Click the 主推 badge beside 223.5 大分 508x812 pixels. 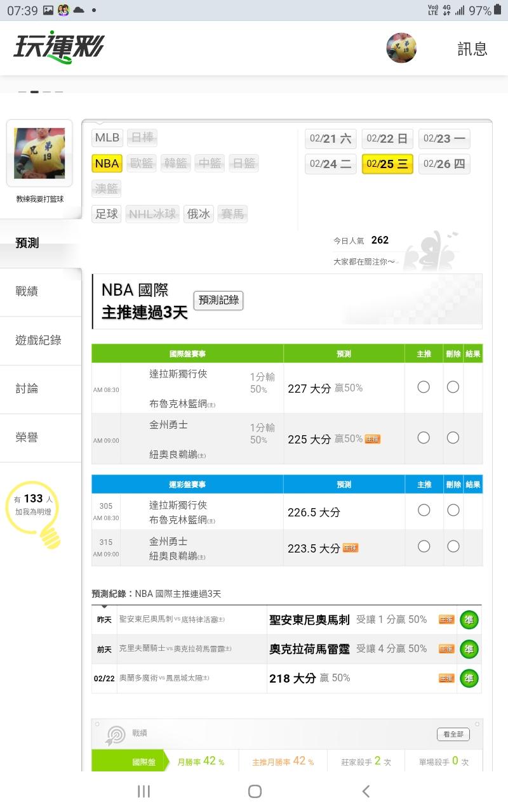[x=351, y=548]
